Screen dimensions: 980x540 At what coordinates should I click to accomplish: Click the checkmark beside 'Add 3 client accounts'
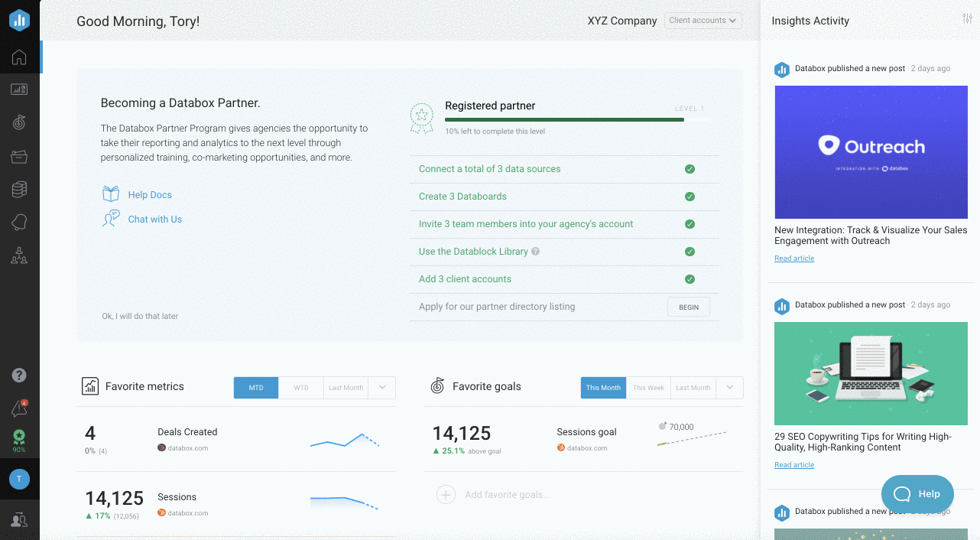pyautogui.click(x=690, y=279)
